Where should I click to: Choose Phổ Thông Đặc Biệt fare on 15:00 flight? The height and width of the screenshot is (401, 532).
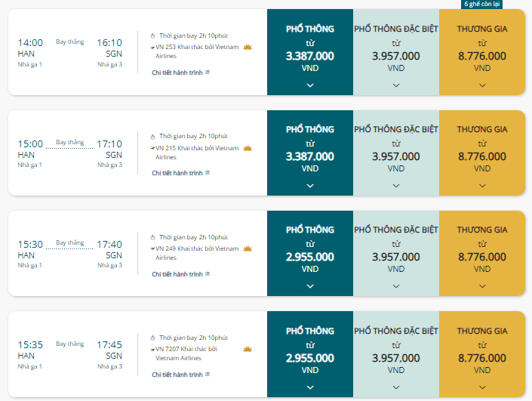[396, 153]
